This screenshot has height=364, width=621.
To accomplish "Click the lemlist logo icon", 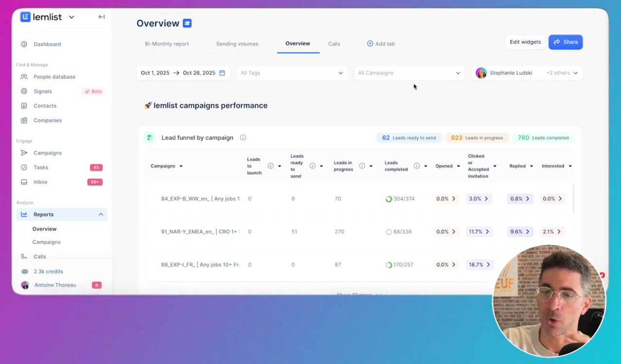I will [25, 17].
